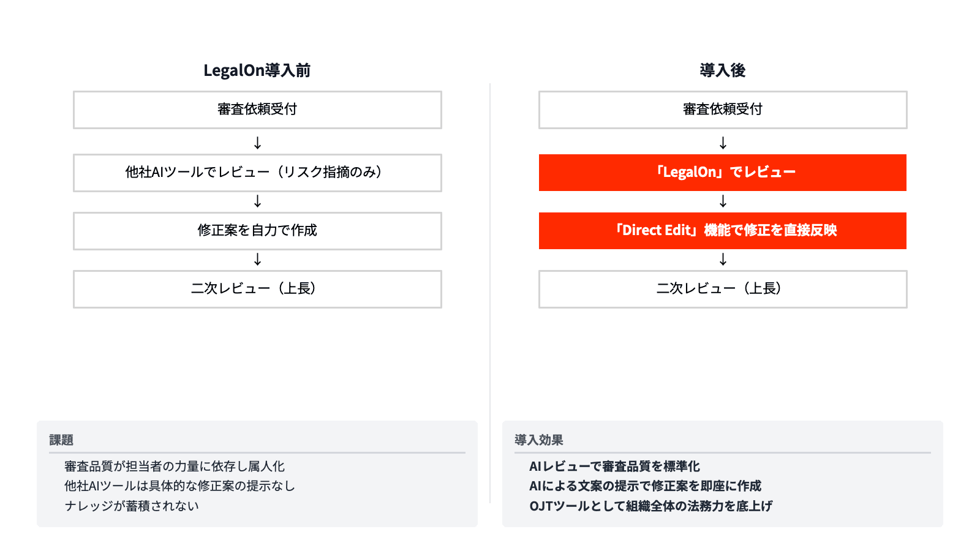Click the 二次レビュー（上長） box under 導入後

click(x=723, y=289)
